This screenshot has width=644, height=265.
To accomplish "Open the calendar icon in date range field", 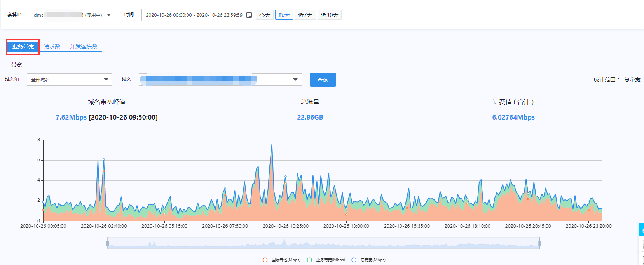I will [x=249, y=15].
